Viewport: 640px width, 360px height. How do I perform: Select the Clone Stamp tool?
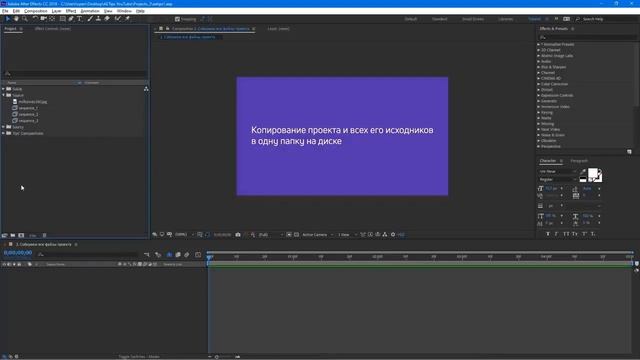click(98, 19)
